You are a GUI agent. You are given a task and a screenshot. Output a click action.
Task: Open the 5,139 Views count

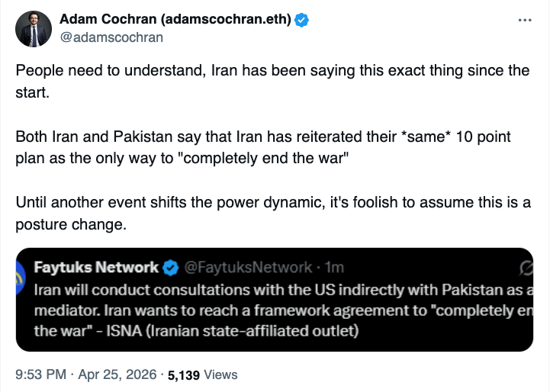point(202,374)
